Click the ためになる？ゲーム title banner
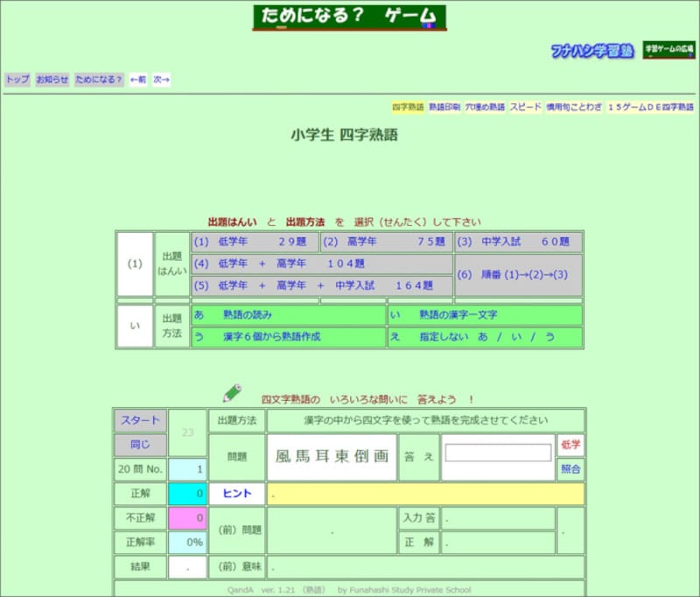 pyautogui.click(x=348, y=15)
